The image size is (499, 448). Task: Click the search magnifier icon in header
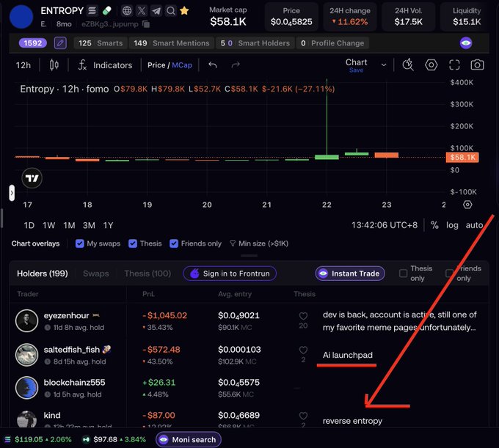(x=171, y=11)
